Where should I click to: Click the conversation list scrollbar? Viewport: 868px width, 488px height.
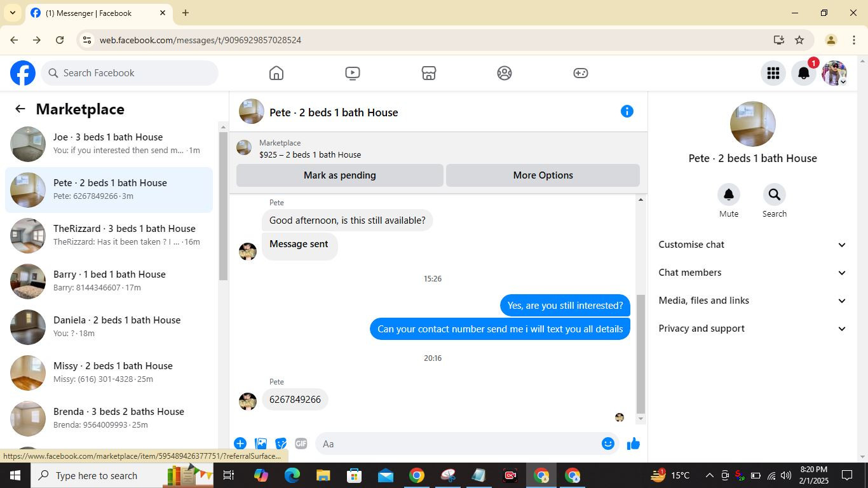point(223,206)
